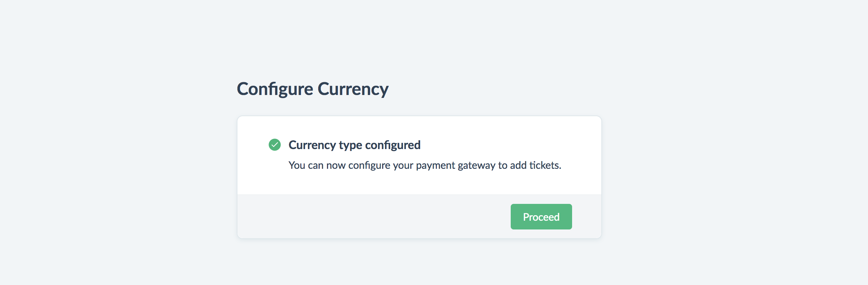Click the Configure Currency heading
Image resolution: width=868 pixels, height=285 pixels.
312,89
